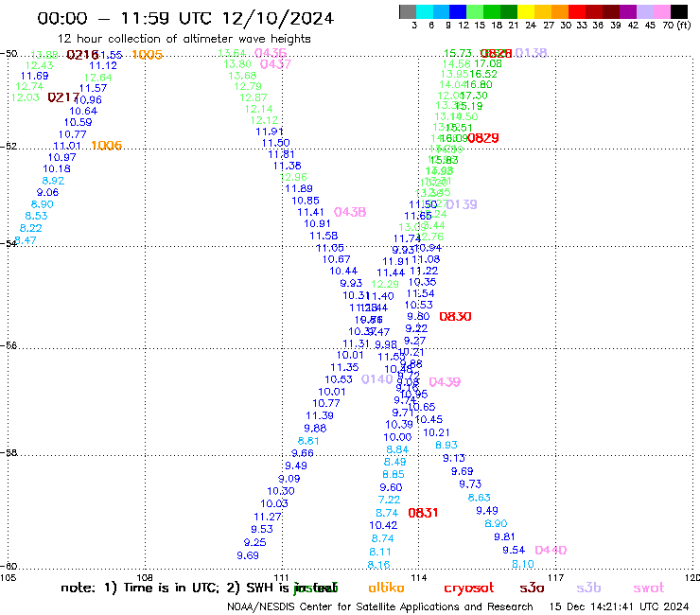Image resolution: width=700 pixels, height=615 pixels.
Task: Click the gray swatch in the color scale
Action: point(408,11)
